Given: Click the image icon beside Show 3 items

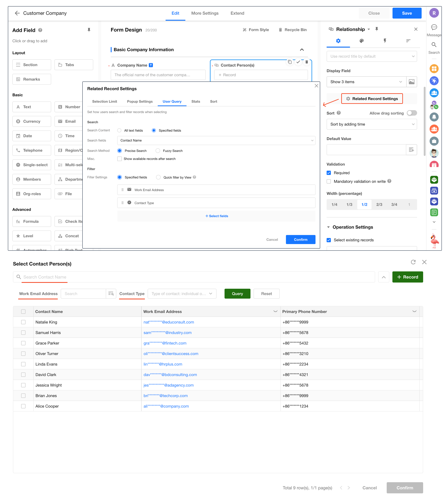Looking at the screenshot, I should point(411,82).
